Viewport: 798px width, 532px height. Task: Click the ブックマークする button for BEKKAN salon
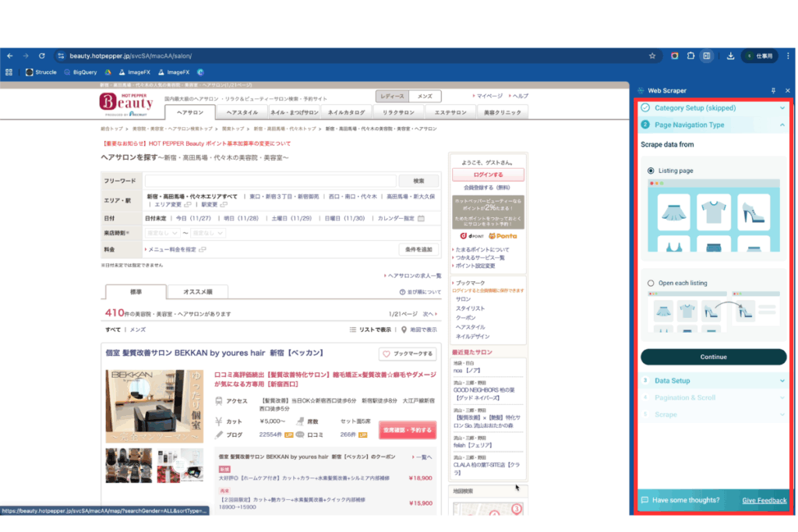tap(408, 354)
